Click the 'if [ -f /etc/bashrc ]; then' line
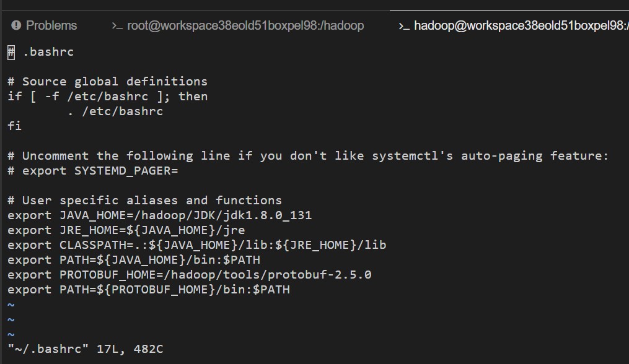 pos(107,96)
